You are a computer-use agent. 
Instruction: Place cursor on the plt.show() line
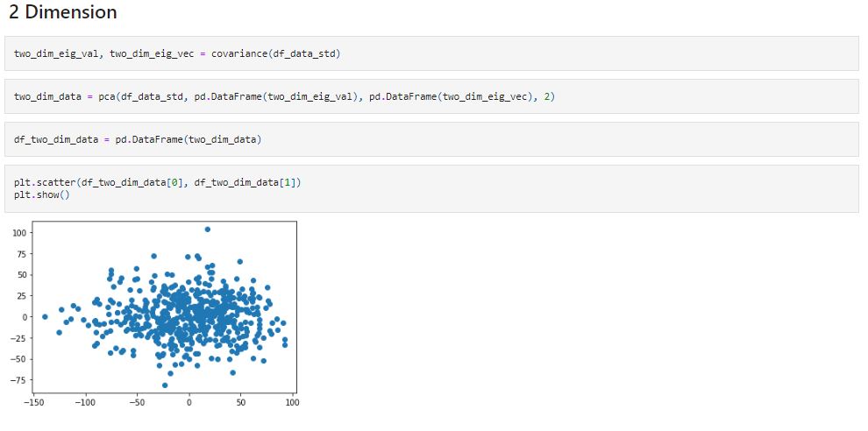[x=42, y=194]
